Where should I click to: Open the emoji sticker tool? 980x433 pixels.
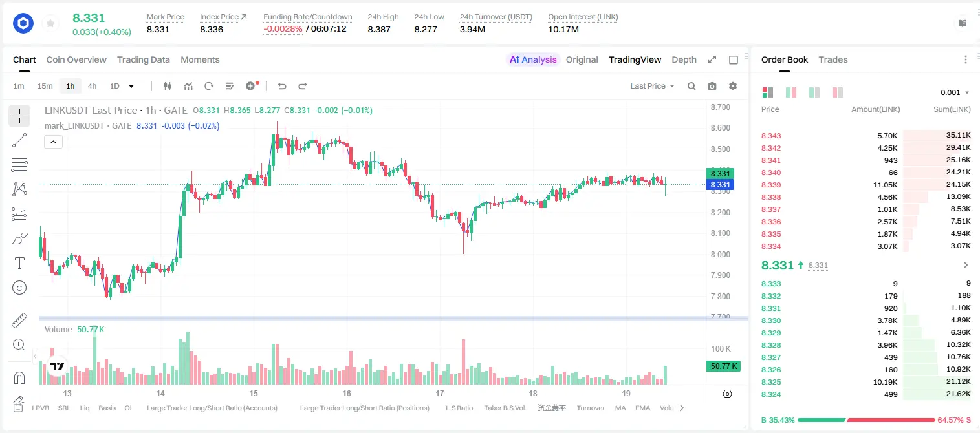coord(19,288)
